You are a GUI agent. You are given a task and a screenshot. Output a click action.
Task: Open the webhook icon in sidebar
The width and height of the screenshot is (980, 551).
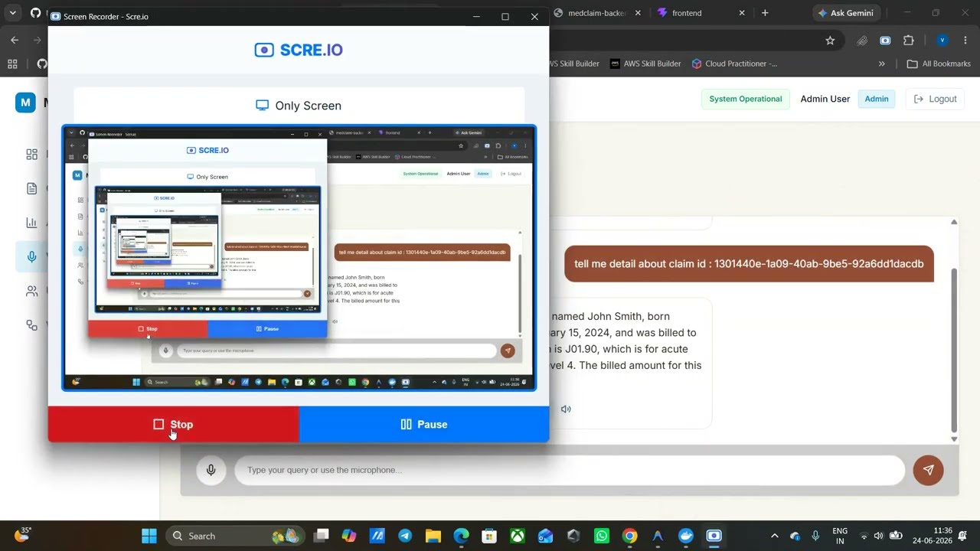[x=31, y=325]
